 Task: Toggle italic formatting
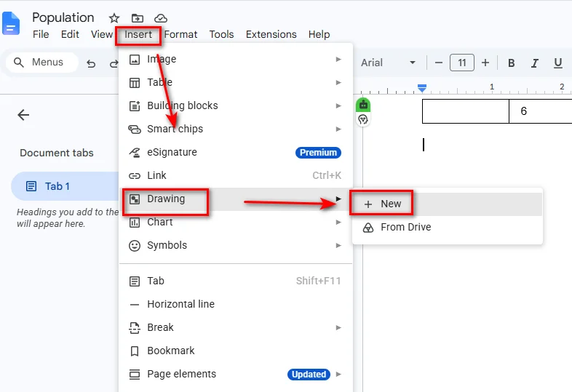pos(534,63)
